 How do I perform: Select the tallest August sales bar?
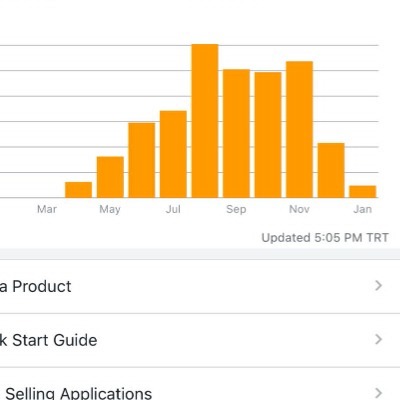(205, 121)
